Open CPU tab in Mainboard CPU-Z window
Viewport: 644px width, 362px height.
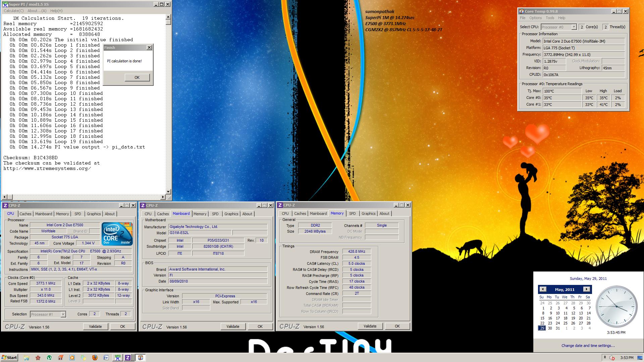148,214
